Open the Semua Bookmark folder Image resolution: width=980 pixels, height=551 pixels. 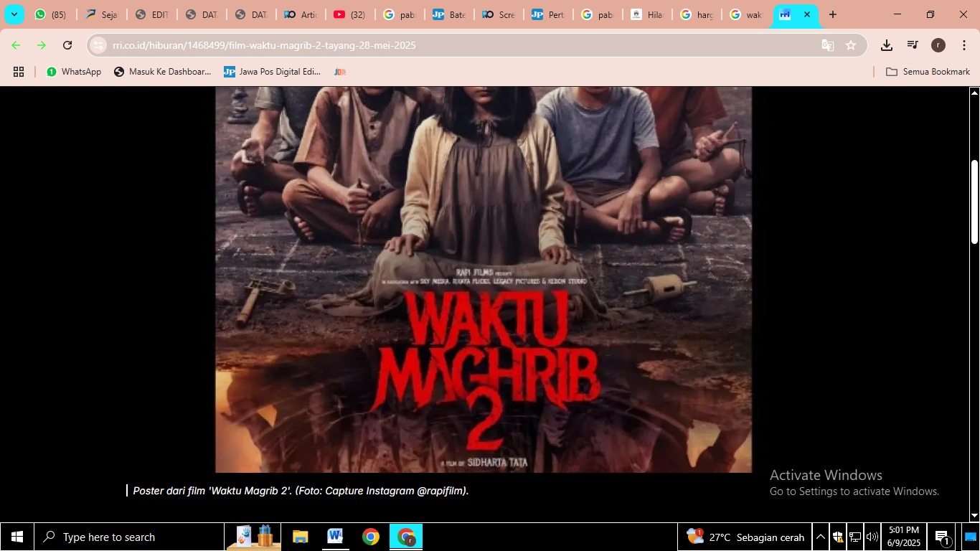tap(928, 72)
